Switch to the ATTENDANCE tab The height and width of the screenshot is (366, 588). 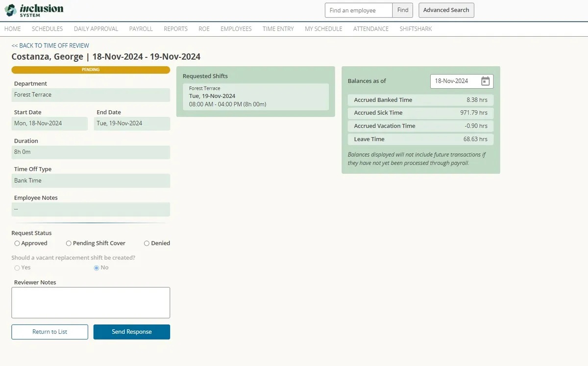coord(370,29)
